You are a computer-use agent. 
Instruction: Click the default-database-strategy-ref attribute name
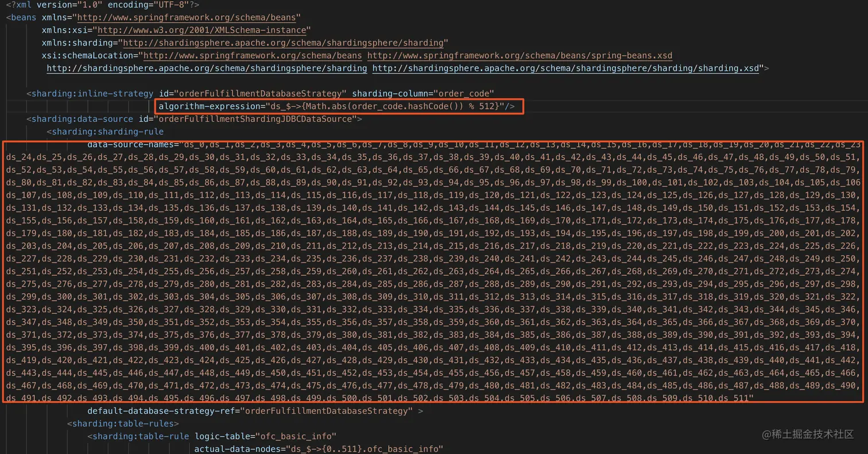161,411
